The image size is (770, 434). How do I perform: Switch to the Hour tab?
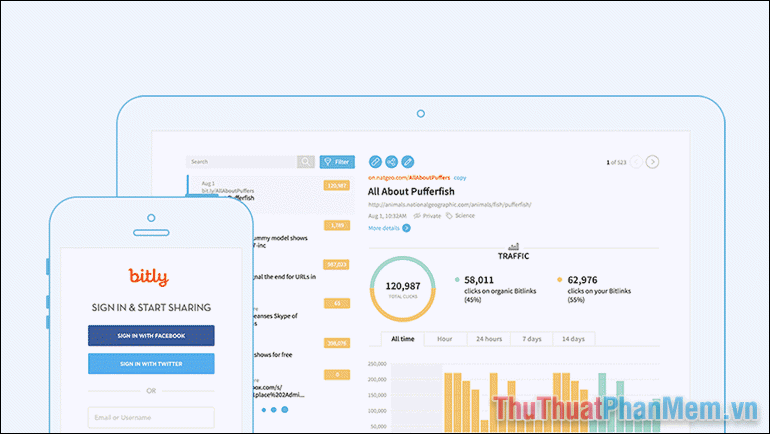click(x=444, y=339)
